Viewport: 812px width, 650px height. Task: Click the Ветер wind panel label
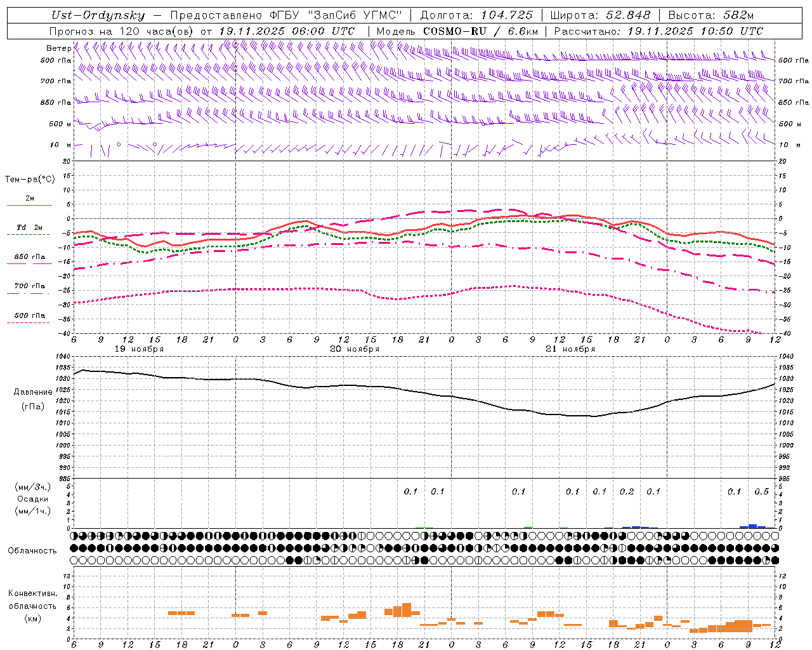(58, 48)
